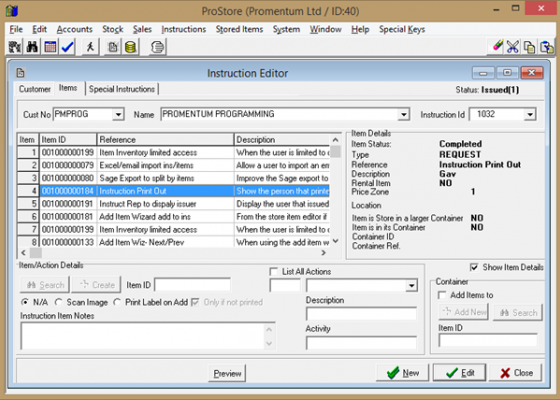Viewport: 560px width, 400px height.
Task: Select the Scan Image radio button
Action: click(59, 302)
